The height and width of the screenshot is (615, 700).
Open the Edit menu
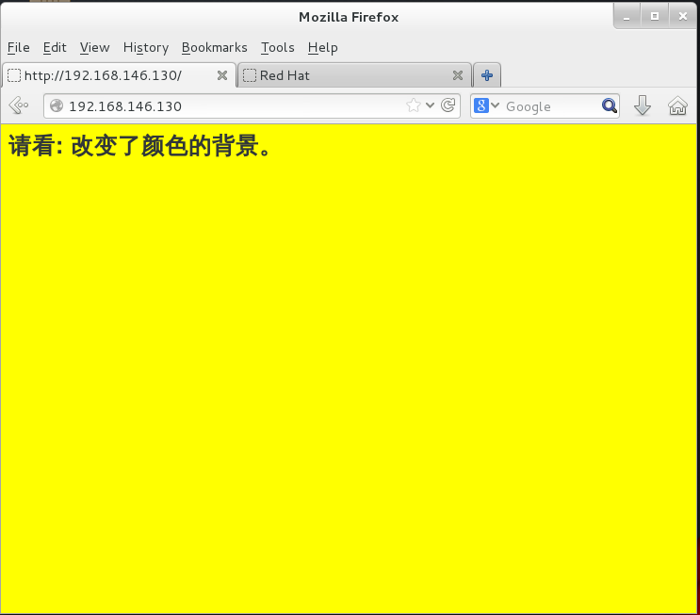(x=55, y=47)
